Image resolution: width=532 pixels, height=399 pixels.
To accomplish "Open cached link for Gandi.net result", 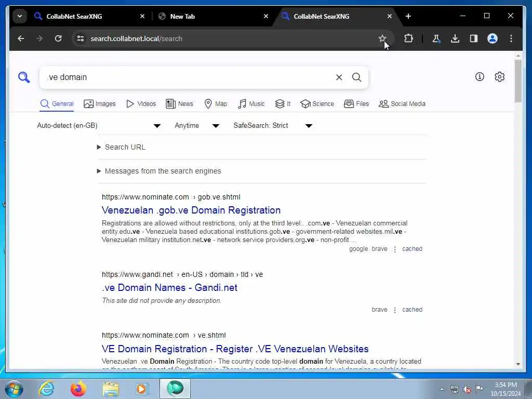I will tap(412, 310).
